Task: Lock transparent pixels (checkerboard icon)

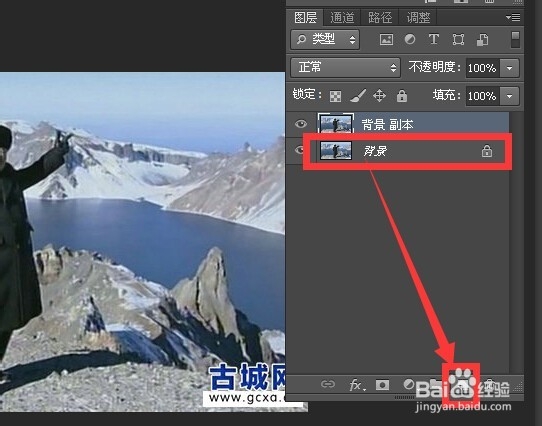Action: pyautogui.click(x=335, y=96)
